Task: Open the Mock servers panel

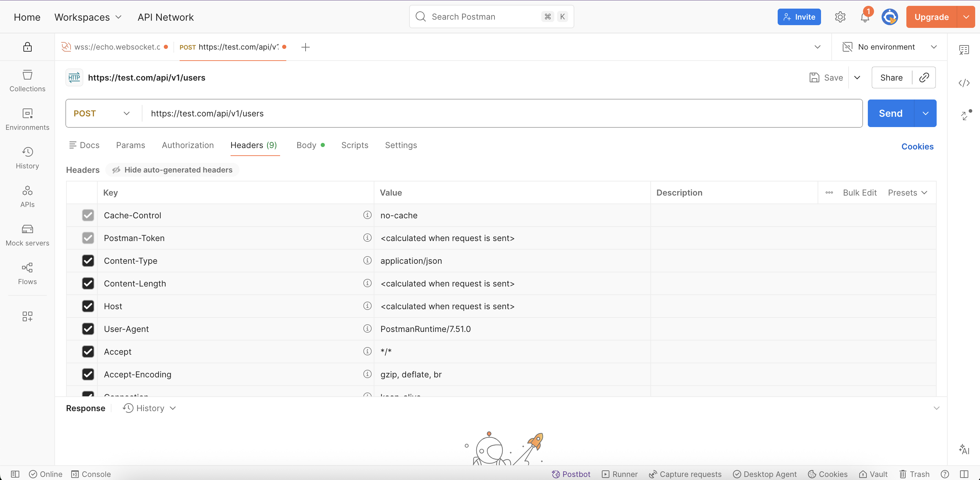Action: (27, 235)
